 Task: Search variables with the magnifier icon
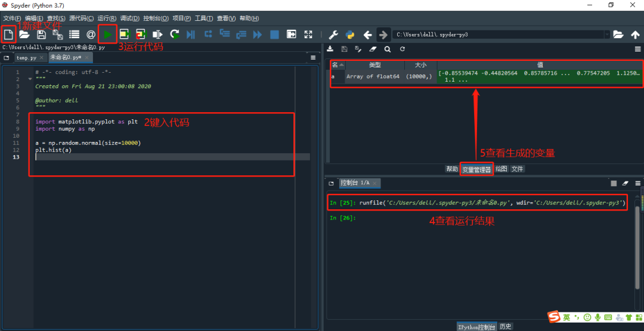pos(388,49)
